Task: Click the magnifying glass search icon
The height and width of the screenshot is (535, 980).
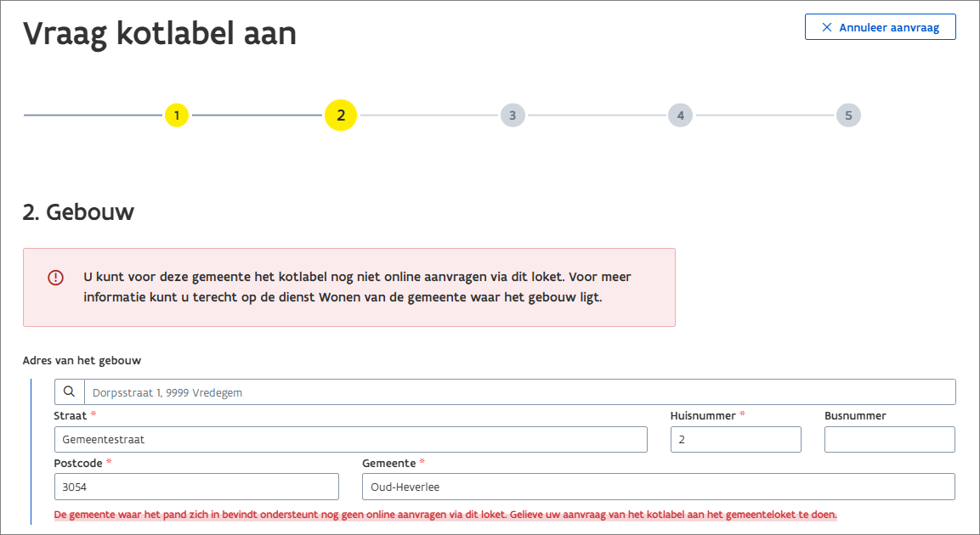Action: pyautogui.click(x=70, y=391)
